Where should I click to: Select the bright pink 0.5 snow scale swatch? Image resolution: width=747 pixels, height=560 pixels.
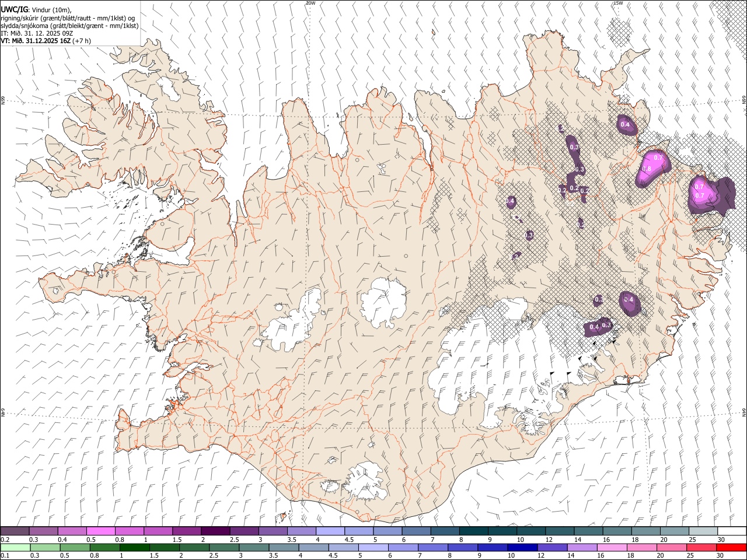point(101,531)
